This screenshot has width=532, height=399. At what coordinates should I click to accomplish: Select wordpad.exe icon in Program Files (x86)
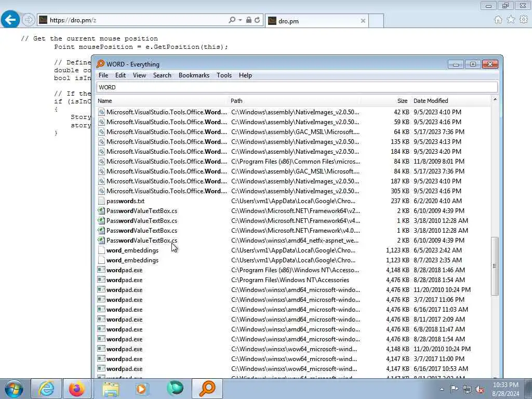click(101, 270)
